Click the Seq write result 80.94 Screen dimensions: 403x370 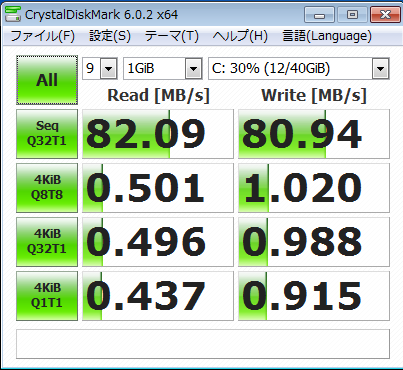(x=314, y=134)
